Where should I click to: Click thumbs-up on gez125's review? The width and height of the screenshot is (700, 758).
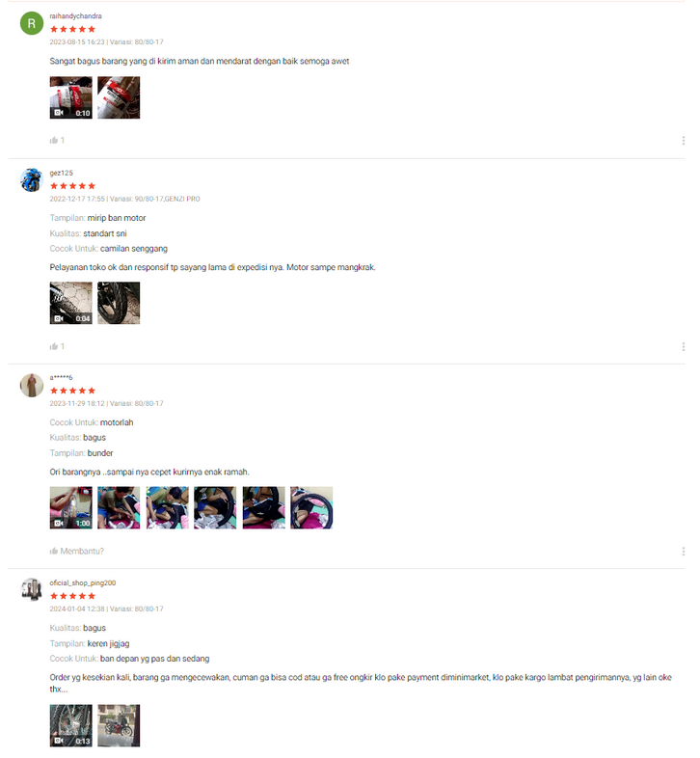54,346
